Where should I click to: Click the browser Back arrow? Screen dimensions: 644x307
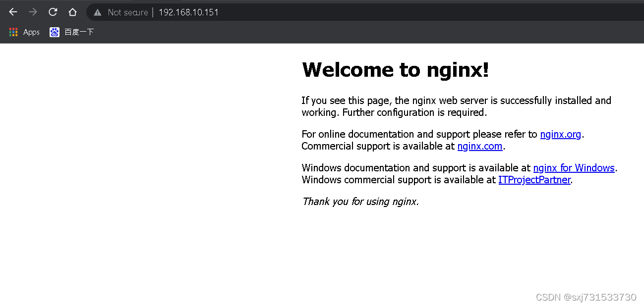tap(13, 12)
